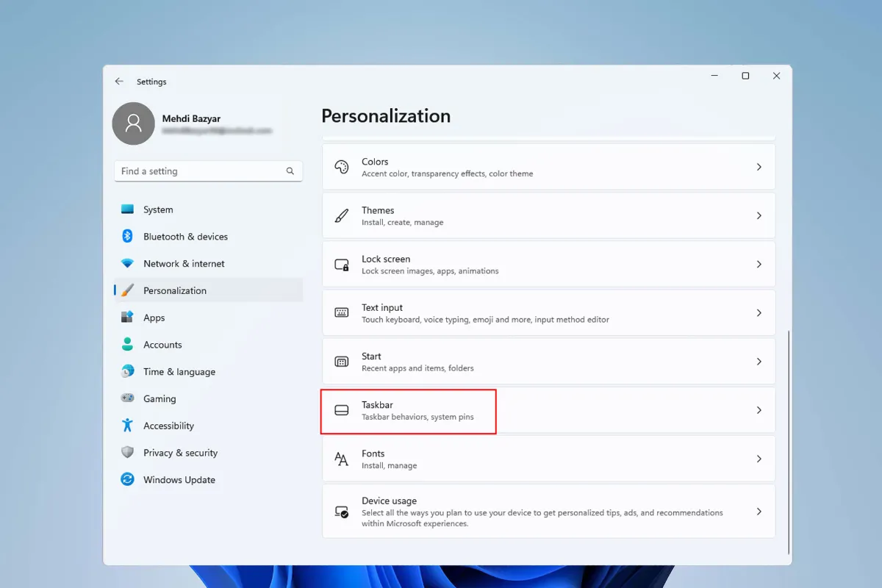Image resolution: width=882 pixels, height=588 pixels.
Task: Click the Windows Update sync icon
Action: (127, 479)
